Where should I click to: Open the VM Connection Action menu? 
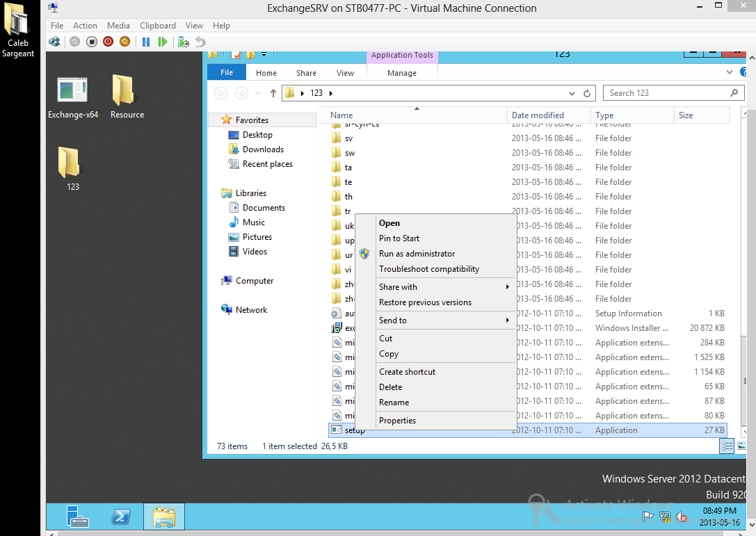pyautogui.click(x=85, y=26)
